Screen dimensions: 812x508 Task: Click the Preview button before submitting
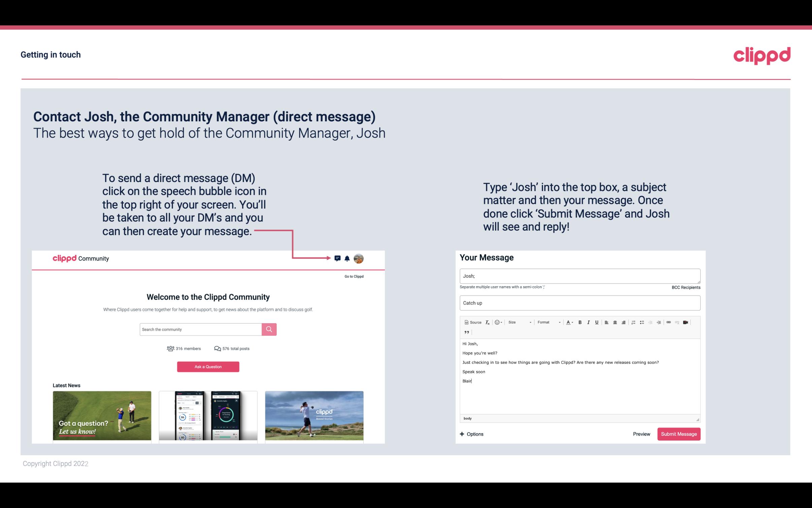click(641, 434)
